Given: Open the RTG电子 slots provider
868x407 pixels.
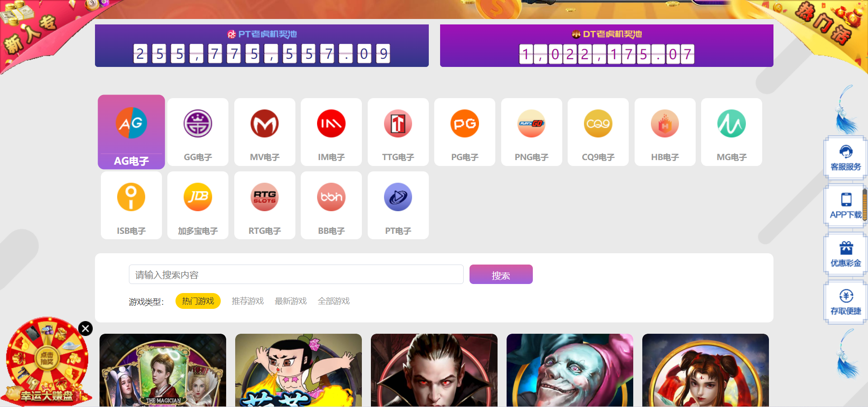Looking at the screenshot, I should [265, 205].
